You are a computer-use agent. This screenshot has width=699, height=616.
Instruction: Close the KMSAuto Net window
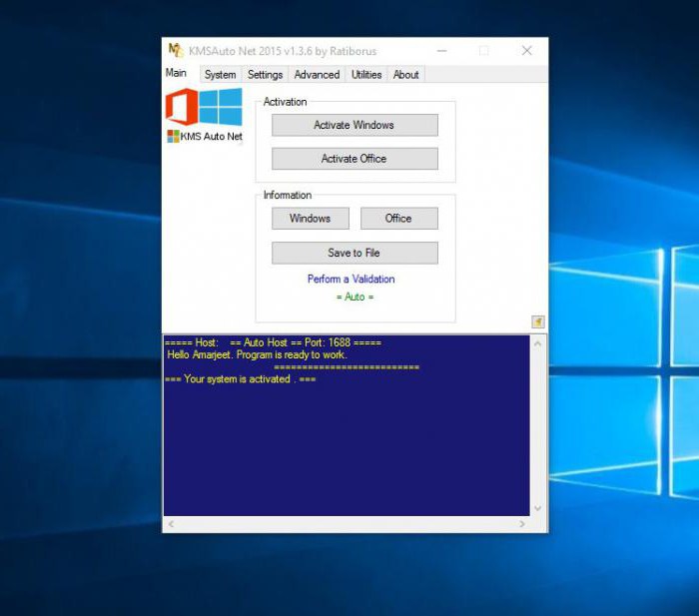527,51
